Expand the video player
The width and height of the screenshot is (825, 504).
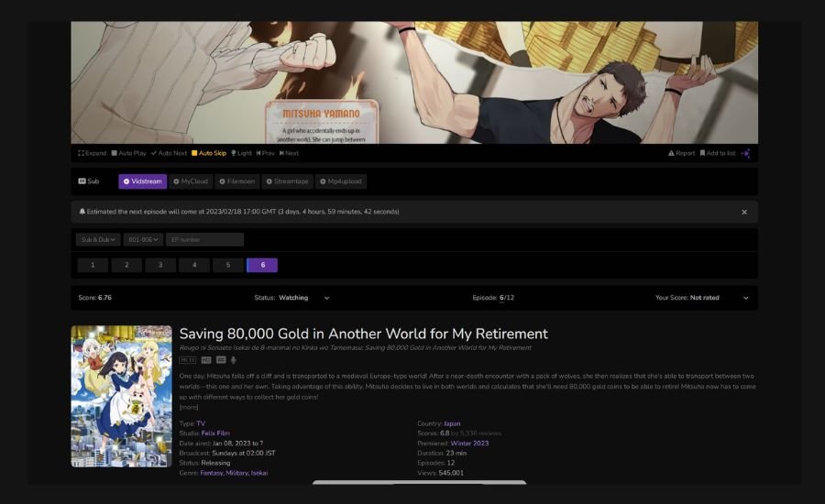tap(92, 153)
